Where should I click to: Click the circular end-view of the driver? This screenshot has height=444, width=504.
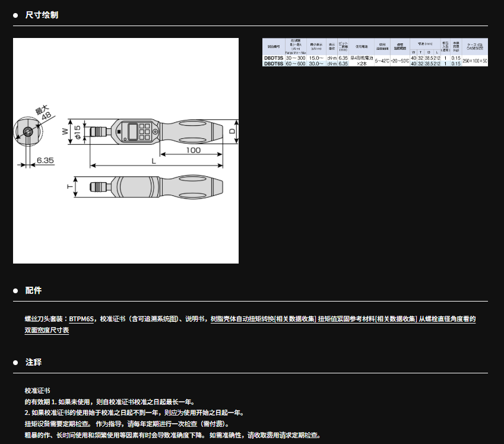tap(27, 132)
